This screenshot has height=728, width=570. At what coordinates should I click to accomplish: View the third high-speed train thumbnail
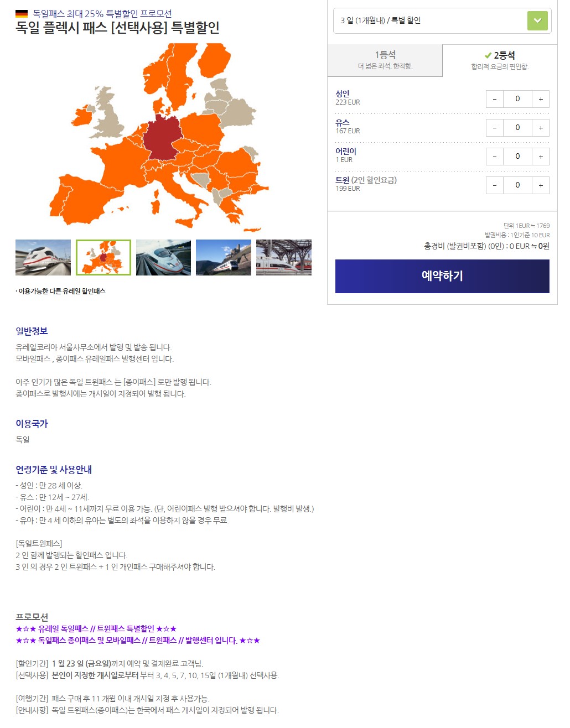[x=163, y=257]
